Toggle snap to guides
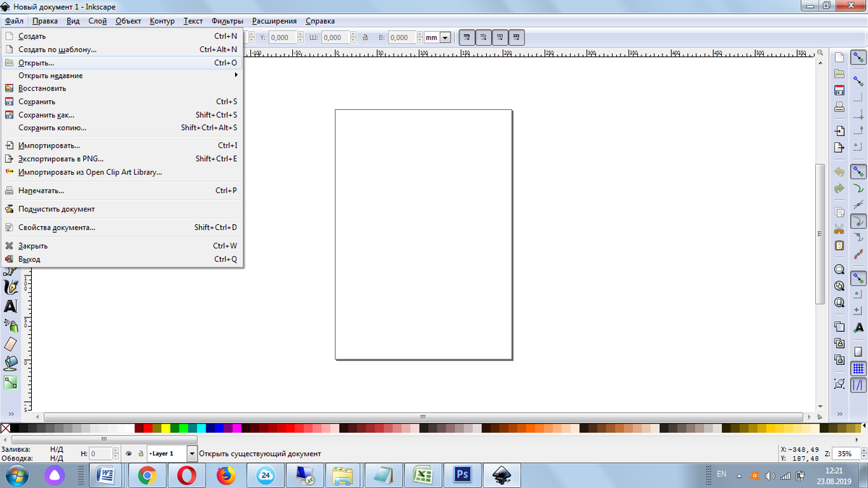This screenshot has height=488, width=868. (x=859, y=385)
